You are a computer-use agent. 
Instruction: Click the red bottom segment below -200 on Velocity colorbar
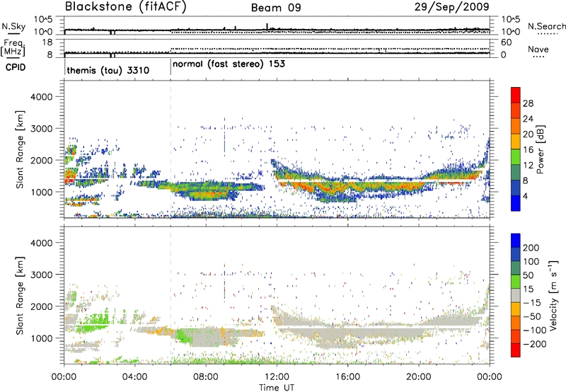516,350
